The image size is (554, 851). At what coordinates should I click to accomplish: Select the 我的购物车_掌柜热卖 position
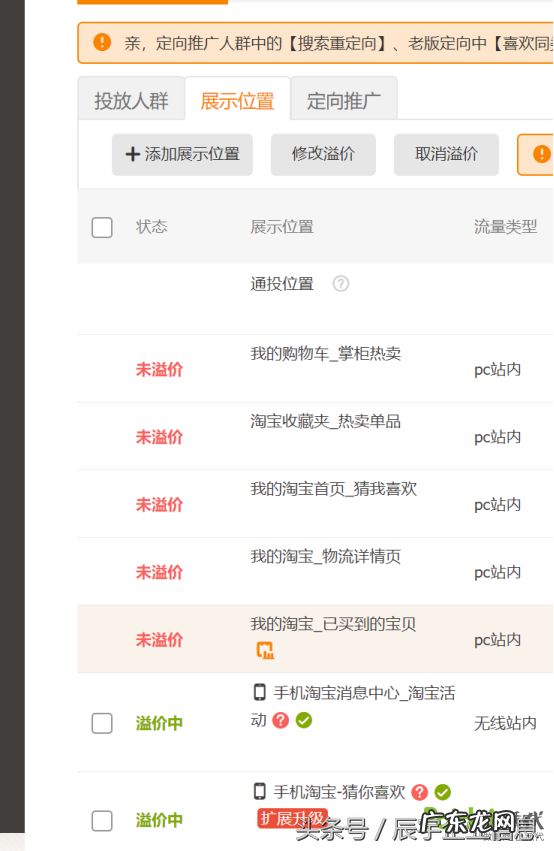coord(326,354)
